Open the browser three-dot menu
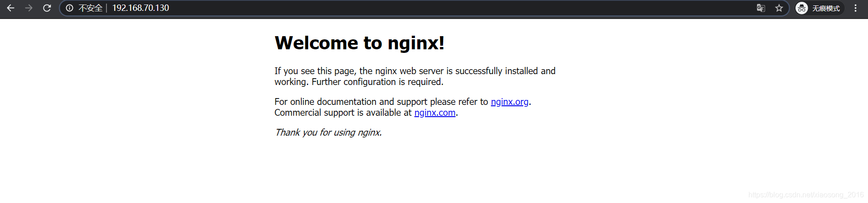 click(x=855, y=8)
